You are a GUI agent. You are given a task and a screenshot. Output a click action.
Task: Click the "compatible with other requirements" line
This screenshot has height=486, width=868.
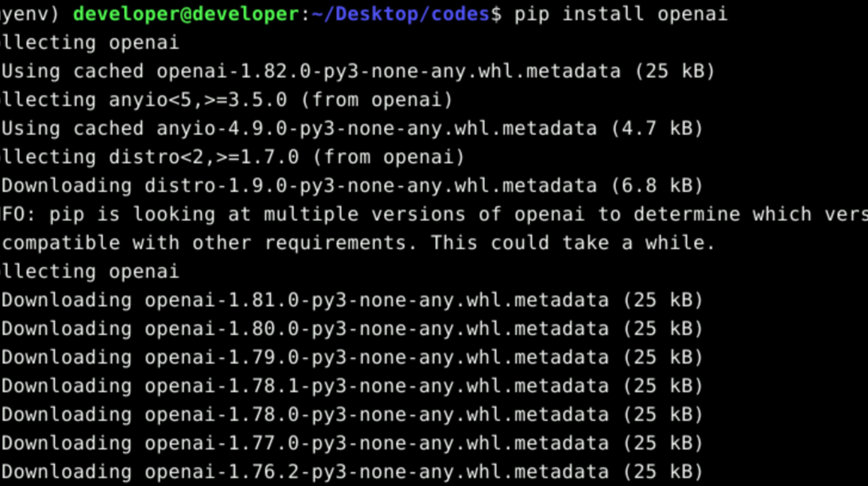[x=358, y=243]
